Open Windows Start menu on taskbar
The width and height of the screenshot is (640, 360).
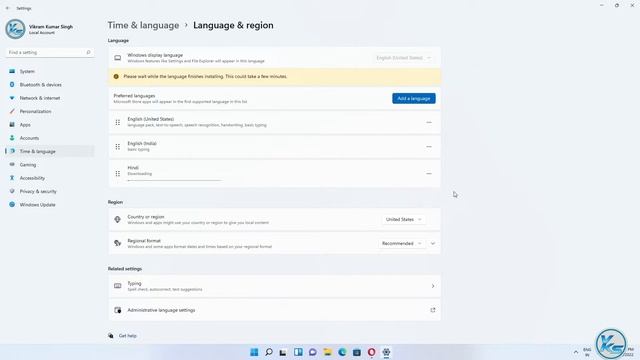(x=254, y=352)
